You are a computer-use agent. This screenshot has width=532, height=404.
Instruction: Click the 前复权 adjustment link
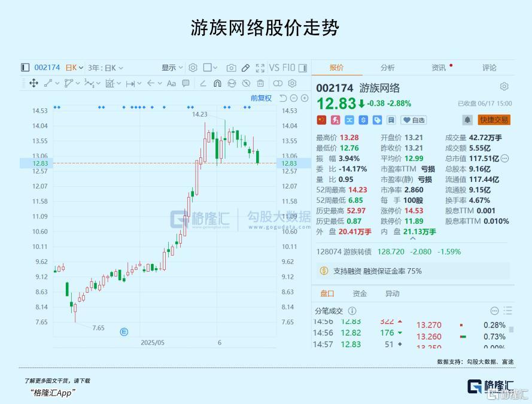click(x=261, y=98)
